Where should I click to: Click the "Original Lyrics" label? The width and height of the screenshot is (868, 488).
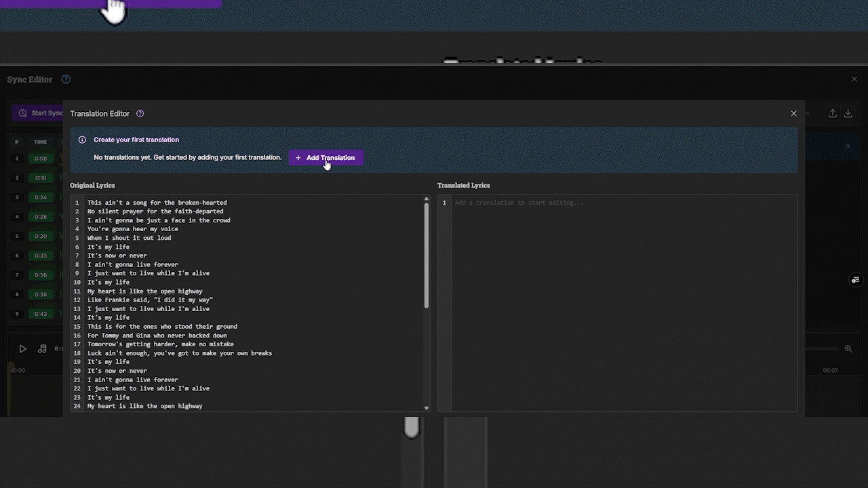click(x=92, y=185)
